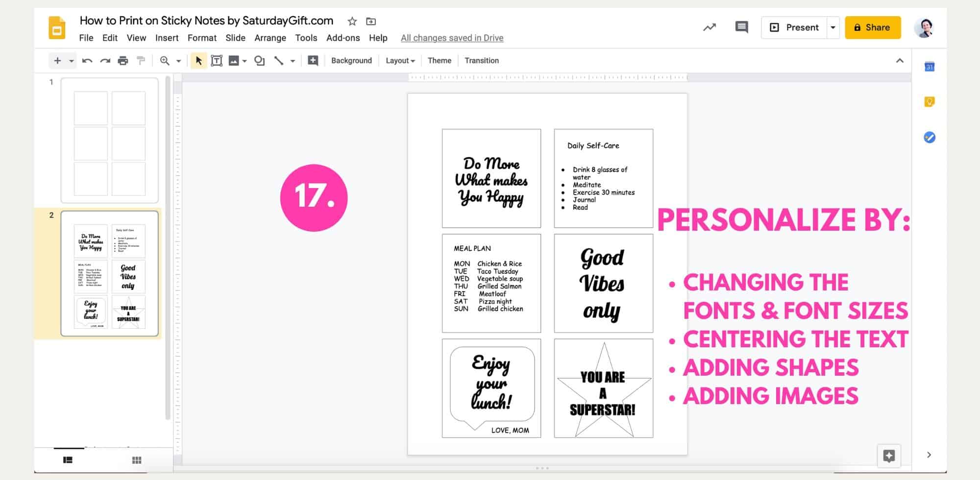Click the Redo icon
The image size is (980, 480).
(x=105, y=60)
